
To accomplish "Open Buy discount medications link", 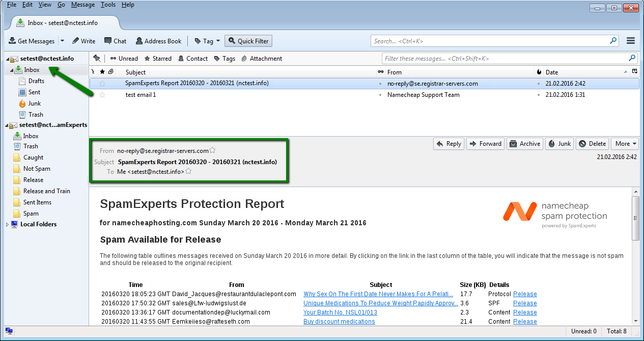I will pyautogui.click(x=339, y=322).
